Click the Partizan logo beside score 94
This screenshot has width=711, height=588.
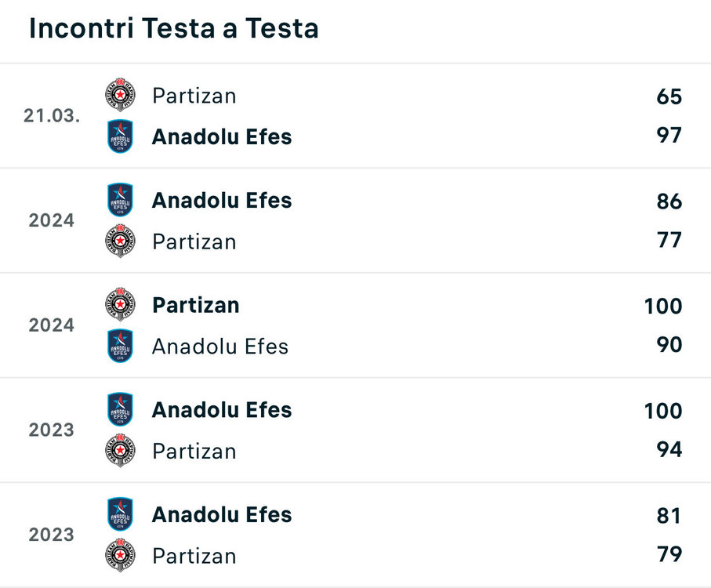(x=120, y=451)
